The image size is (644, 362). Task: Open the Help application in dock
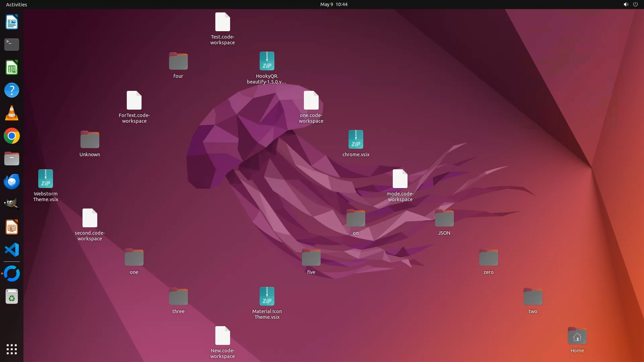coord(12,90)
